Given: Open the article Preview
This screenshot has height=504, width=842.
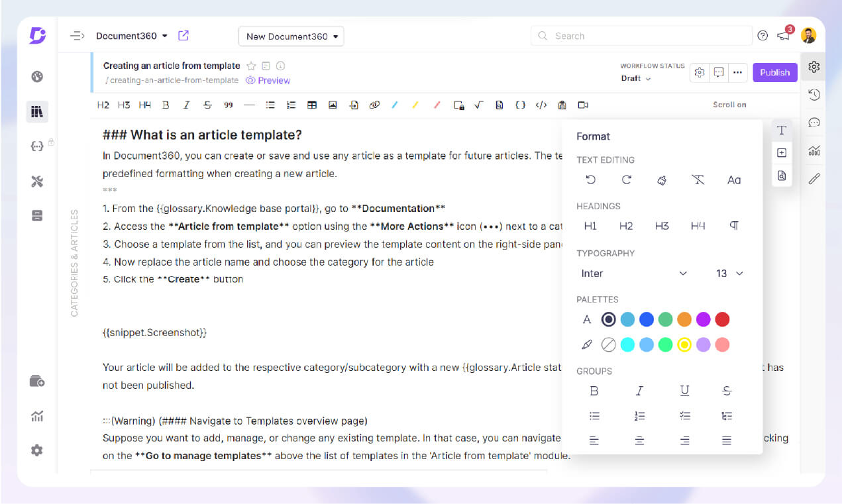Looking at the screenshot, I should click(268, 80).
